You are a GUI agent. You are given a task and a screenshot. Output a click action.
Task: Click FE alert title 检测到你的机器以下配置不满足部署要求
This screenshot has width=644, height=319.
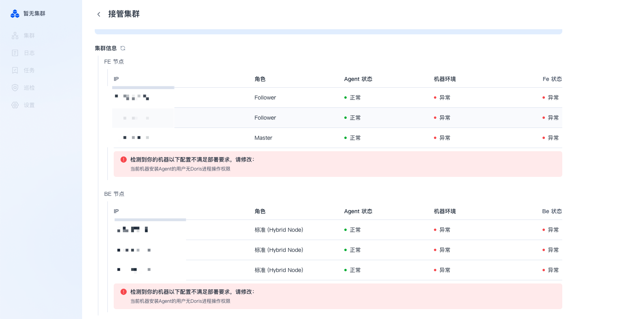tap(192, 159)
